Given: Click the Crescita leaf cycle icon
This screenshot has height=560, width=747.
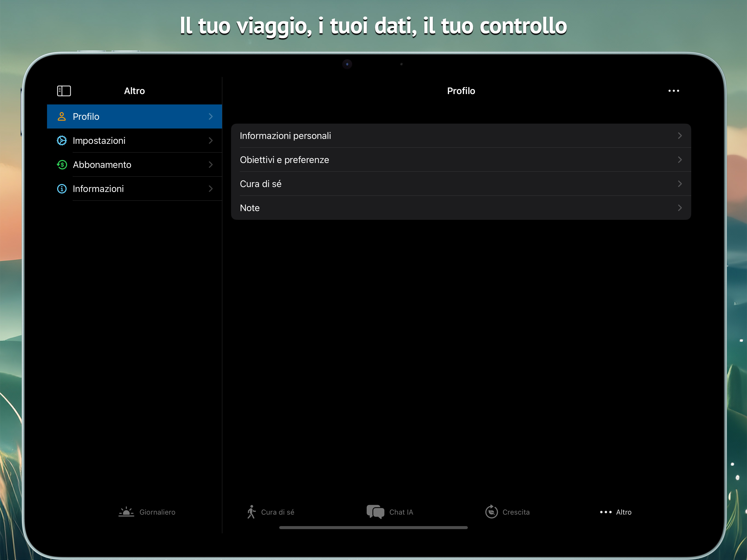Looking at the screenshot, I should coord(491,512).
